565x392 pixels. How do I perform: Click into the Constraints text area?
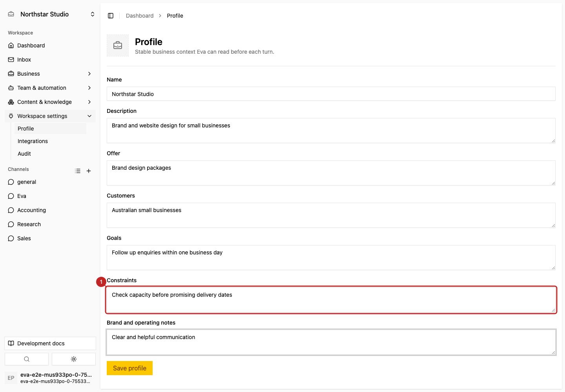331,300
